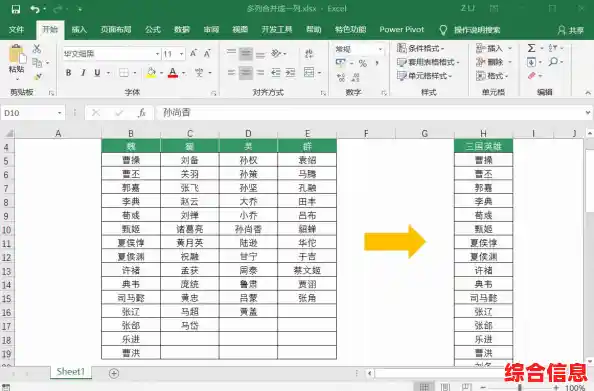Click the Format cells button
Screen dimensions: 594x391
492,76
